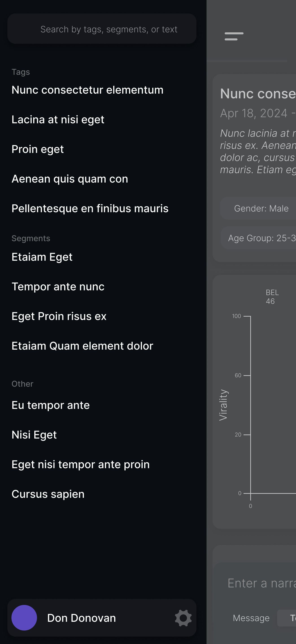The width and height of the screenshot is (296, 644).
Task: Click the hamburger menu icon
Action: coord(234,36)
